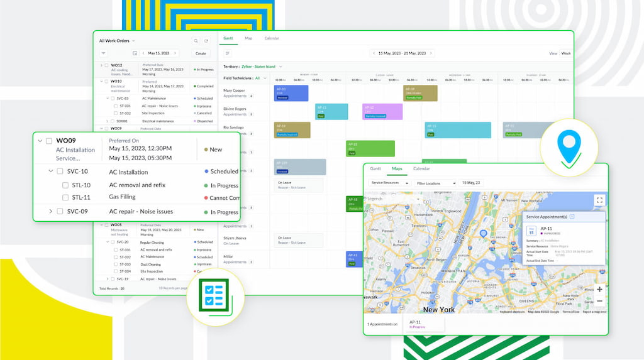This screenshot has width=644, height=360.
Task: Open the work order filter funnel
Action: tap(104, 53)
